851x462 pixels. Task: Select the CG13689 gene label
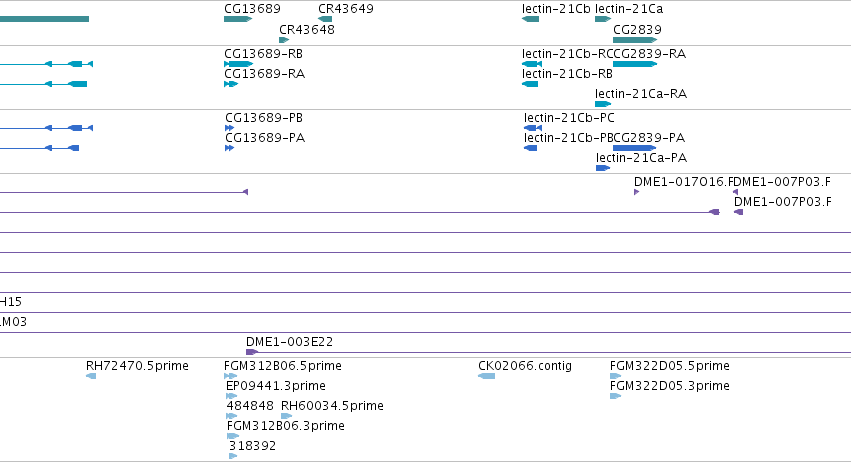[252, 9]
